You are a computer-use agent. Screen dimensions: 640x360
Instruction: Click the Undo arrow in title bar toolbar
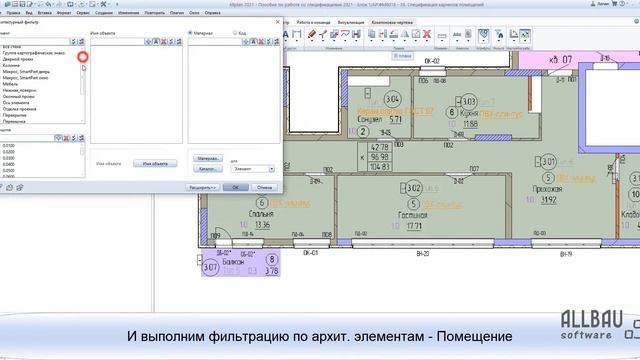[49, 4]
